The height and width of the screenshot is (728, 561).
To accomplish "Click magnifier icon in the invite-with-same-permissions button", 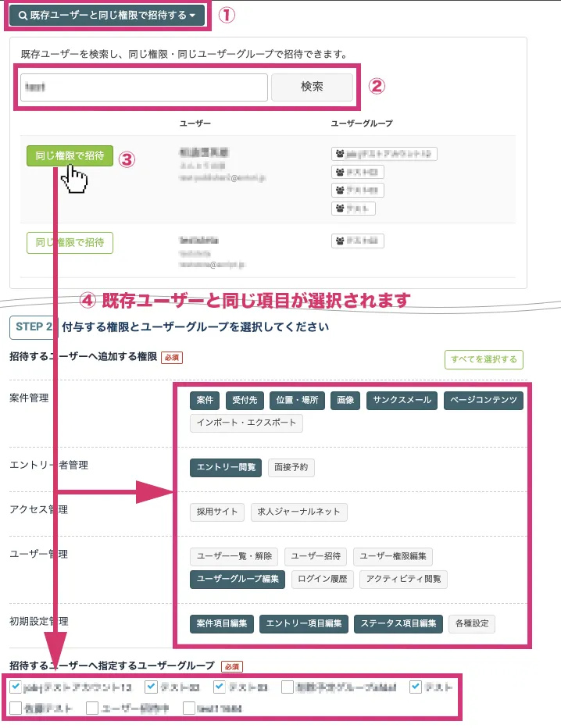I will point(23,16).
